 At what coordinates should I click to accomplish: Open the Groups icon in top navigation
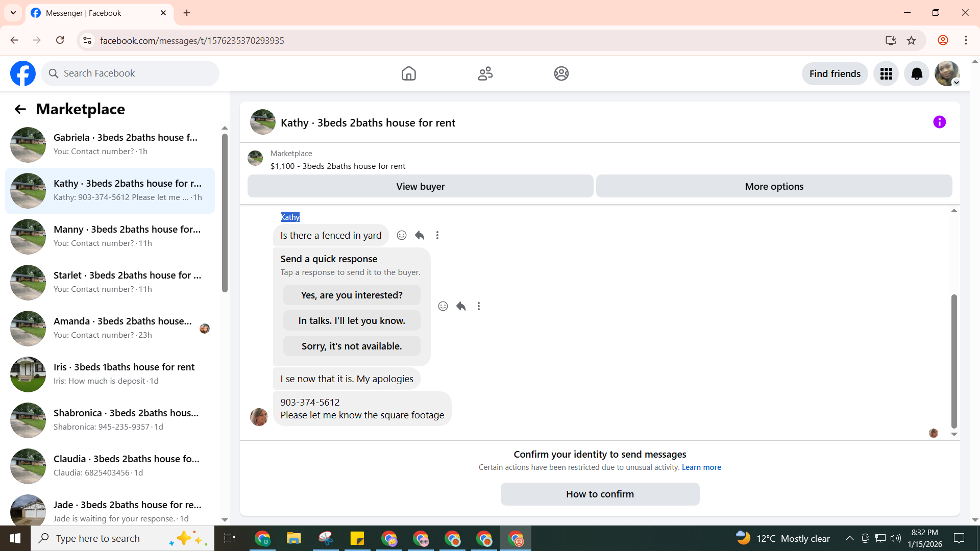(561, 73)
